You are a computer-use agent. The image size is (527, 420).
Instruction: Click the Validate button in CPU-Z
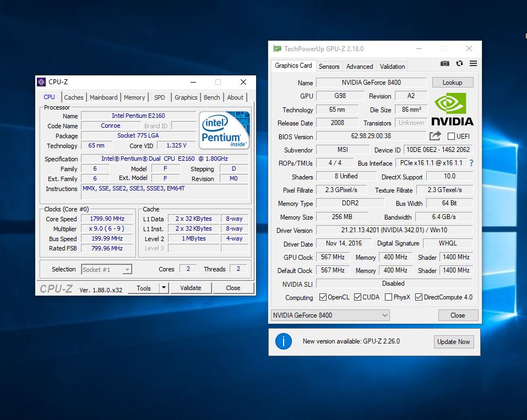[191, 288]
